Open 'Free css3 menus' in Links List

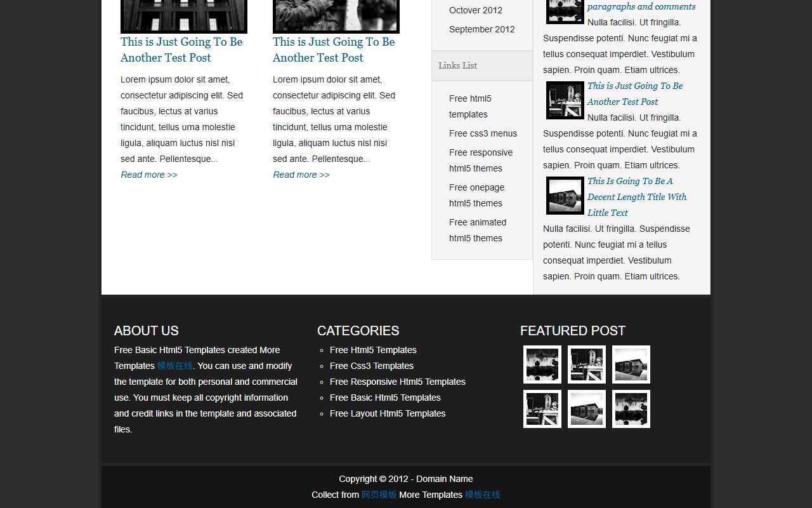click(483, 133)
